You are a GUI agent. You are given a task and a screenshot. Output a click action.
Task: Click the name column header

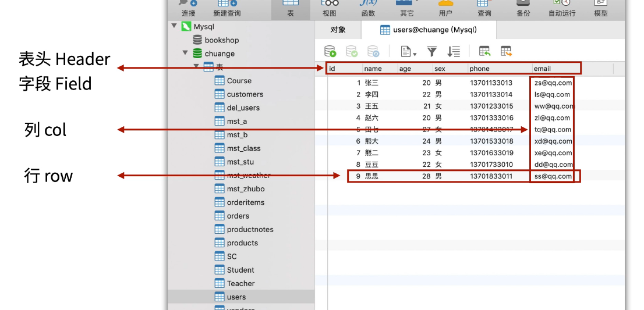tap(380, 69)
